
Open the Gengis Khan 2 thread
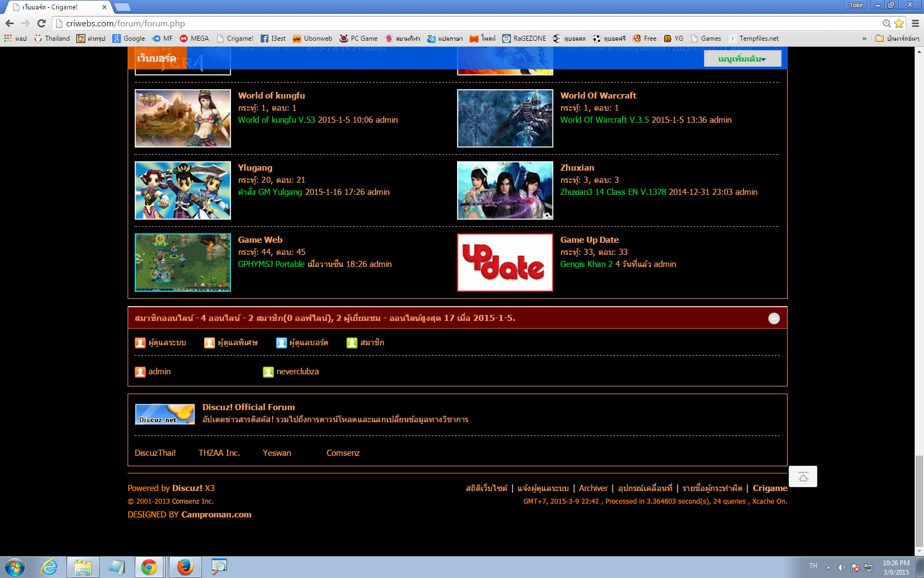(586, 264)
